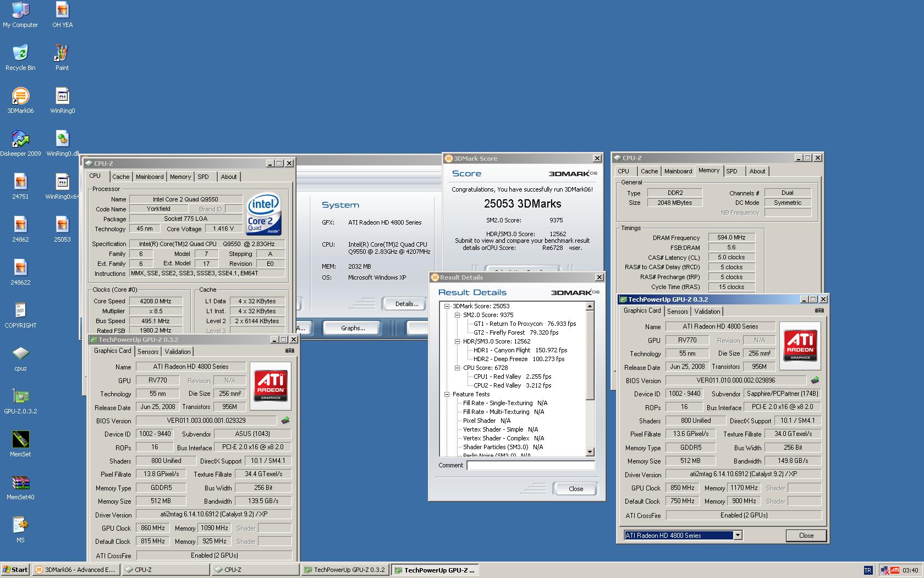Viewport: 924px width, 578px height.
Task: Open About tab in right CPU-Z window
Action: point(757,171)
